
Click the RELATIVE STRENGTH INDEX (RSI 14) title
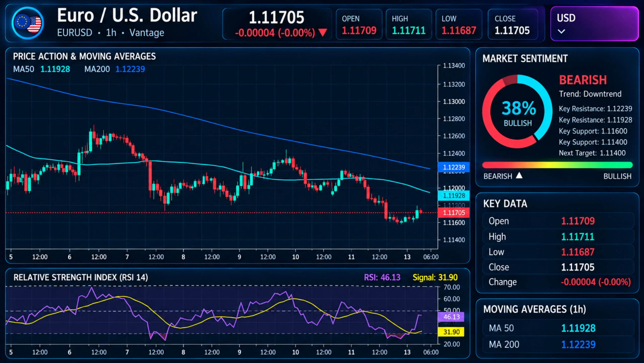[x=81, y=277]
